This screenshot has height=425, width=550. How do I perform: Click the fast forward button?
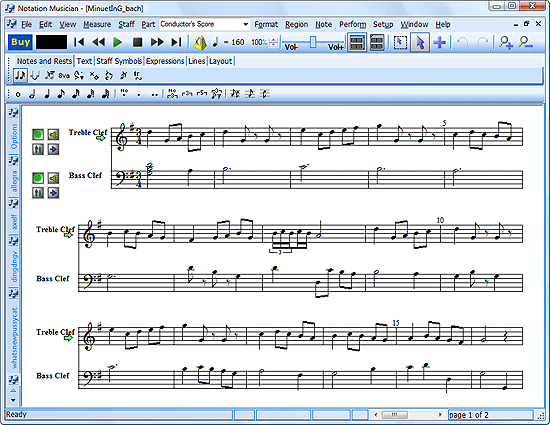[x=157, y=42]
